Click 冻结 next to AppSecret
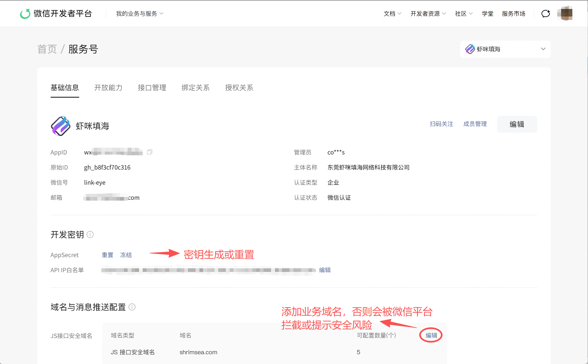Viewport: 588px width, 364px height. tap(126, 255)
